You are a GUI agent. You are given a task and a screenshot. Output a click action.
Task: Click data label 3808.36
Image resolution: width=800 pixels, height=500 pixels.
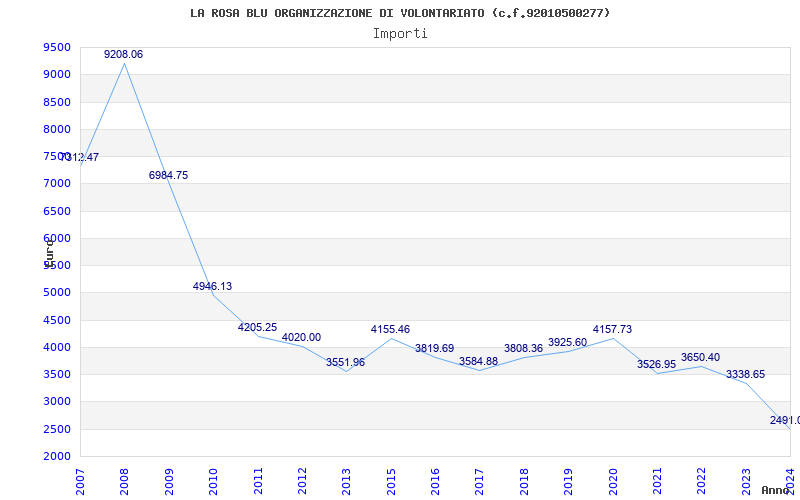(523, 348)
